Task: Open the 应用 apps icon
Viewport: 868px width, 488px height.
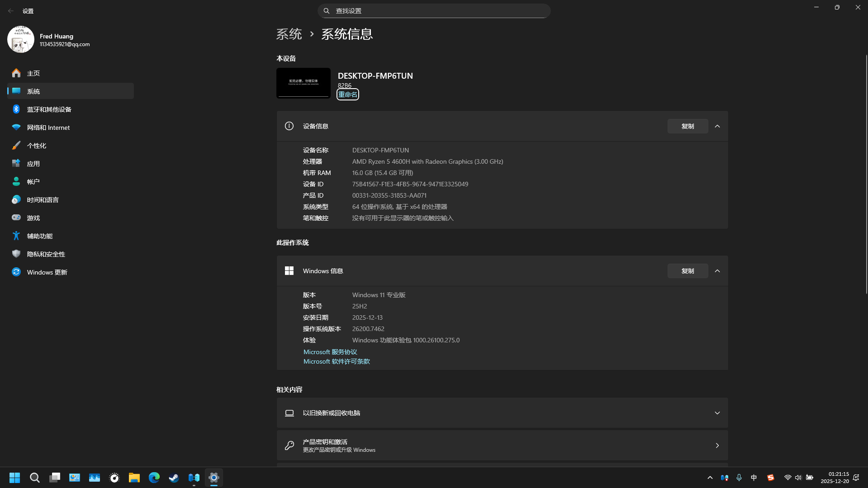Action: [x=16, y=163]
